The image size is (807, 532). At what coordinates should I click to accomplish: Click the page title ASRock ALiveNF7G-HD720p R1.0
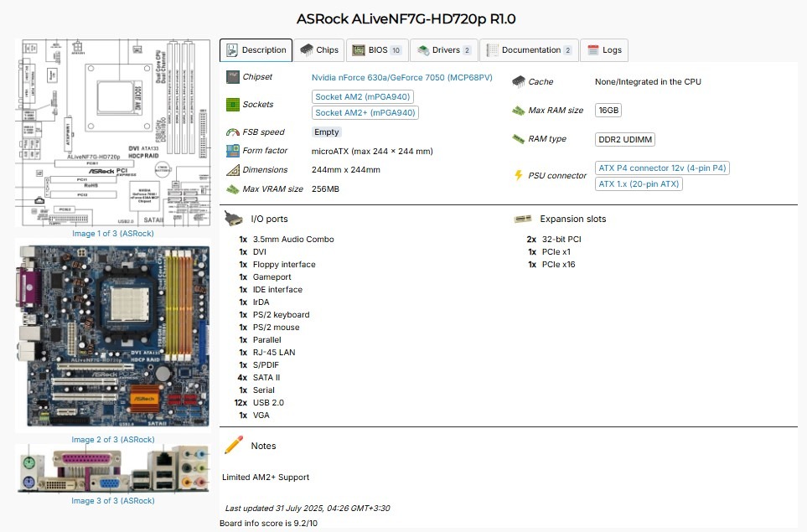click(406, 19)
